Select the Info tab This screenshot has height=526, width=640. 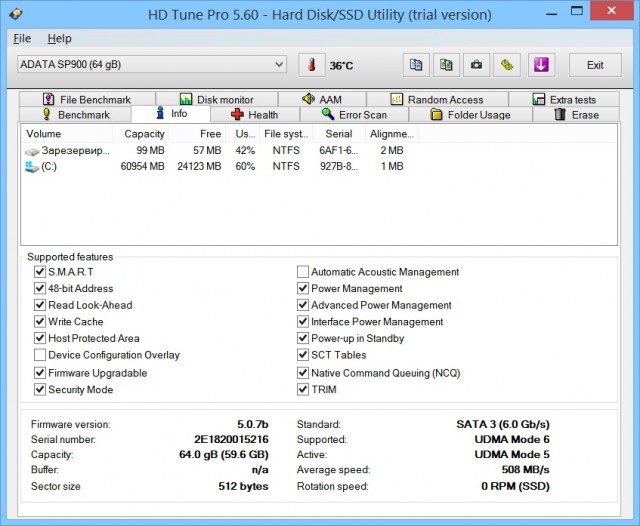tap(171, 113)
